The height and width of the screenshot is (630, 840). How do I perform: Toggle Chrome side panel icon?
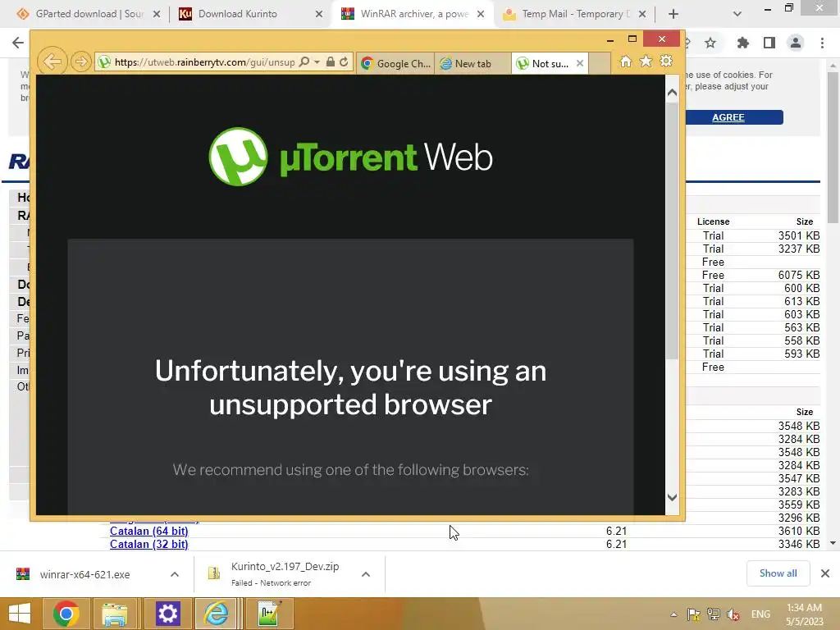pyautogui.click(x=769, y=43)
